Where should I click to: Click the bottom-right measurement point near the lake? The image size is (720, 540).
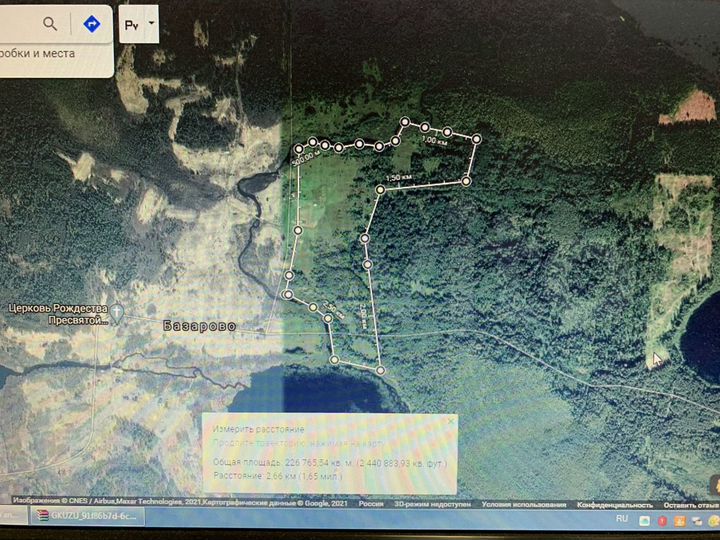[382, 368]
